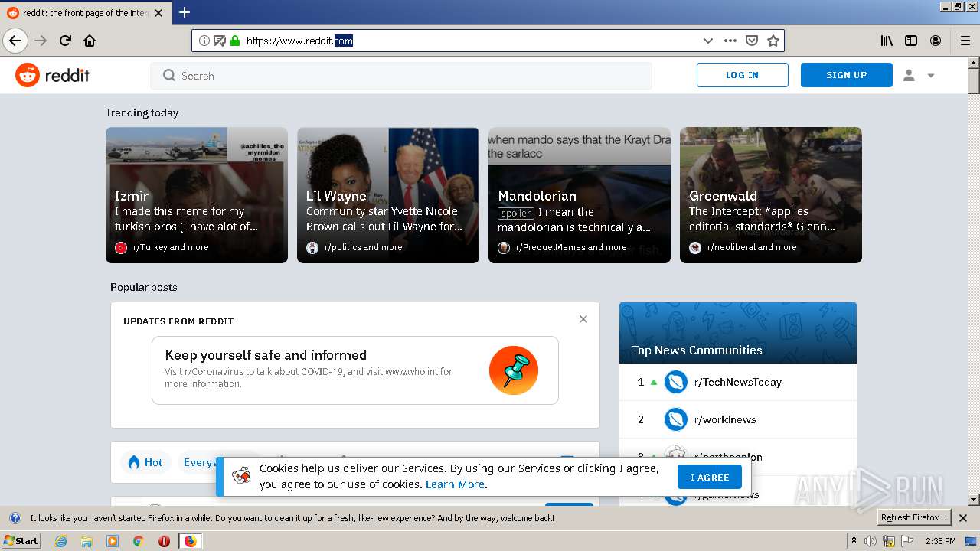Screen dimensions: 980x551
Task: Click the taskbar clock showing 2:38 PM
Action: (x=940, y=541)
